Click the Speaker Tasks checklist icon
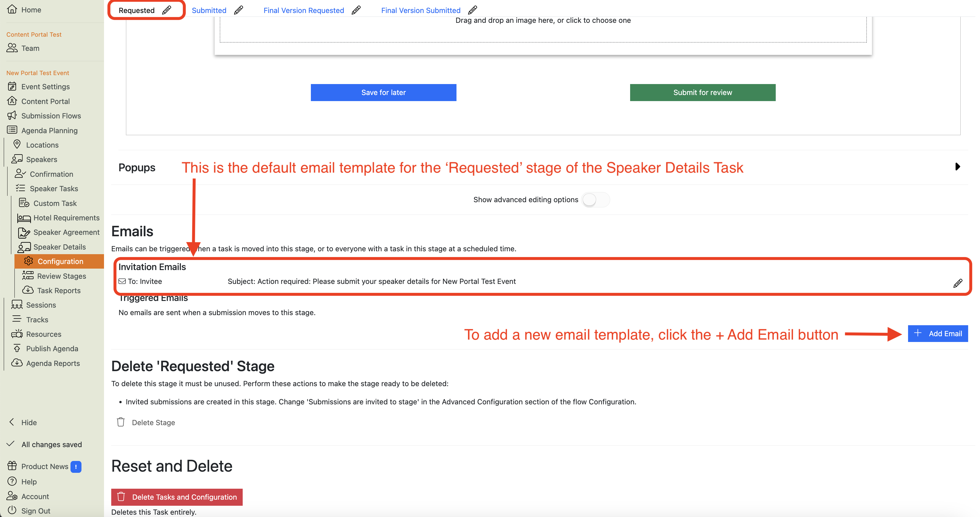The image size is (980, 517). pyautogui.click(x=20, y=188)
